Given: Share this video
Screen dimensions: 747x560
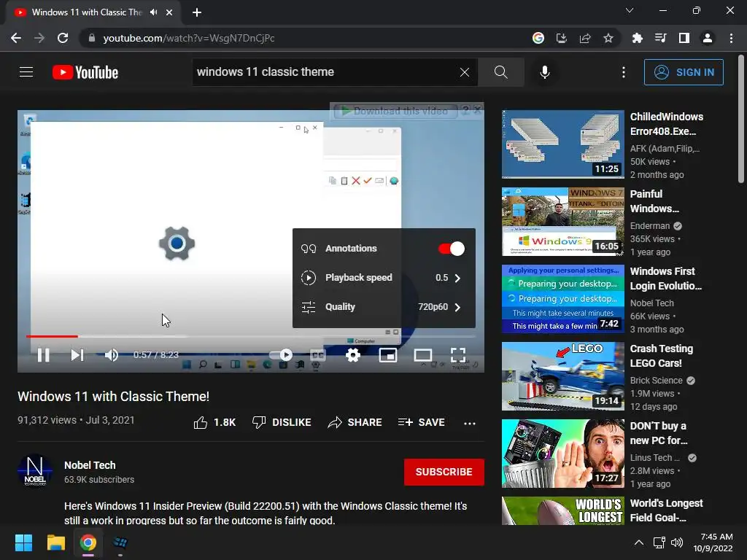Looking at the screenshot, I should pos(355,422).
